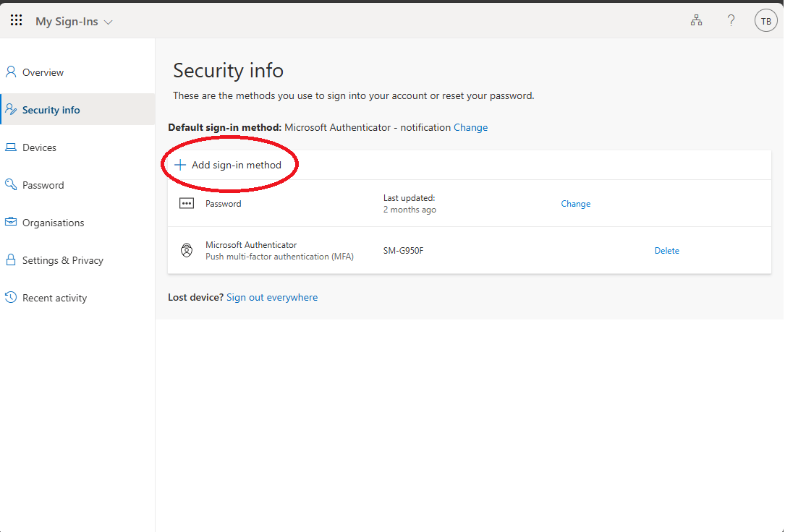Open the TB account avatar
This screenshot has width=785, height=532.
[765, 21]
